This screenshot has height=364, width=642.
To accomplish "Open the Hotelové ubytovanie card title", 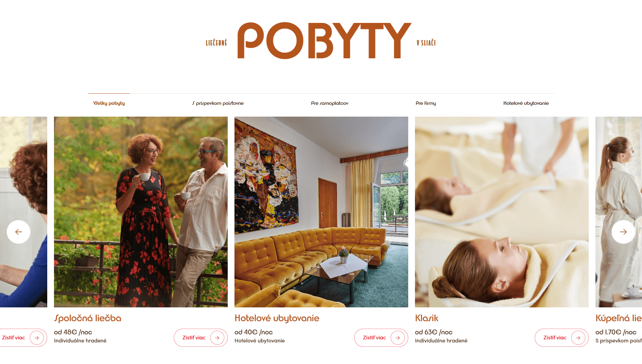I will [277, 318].
